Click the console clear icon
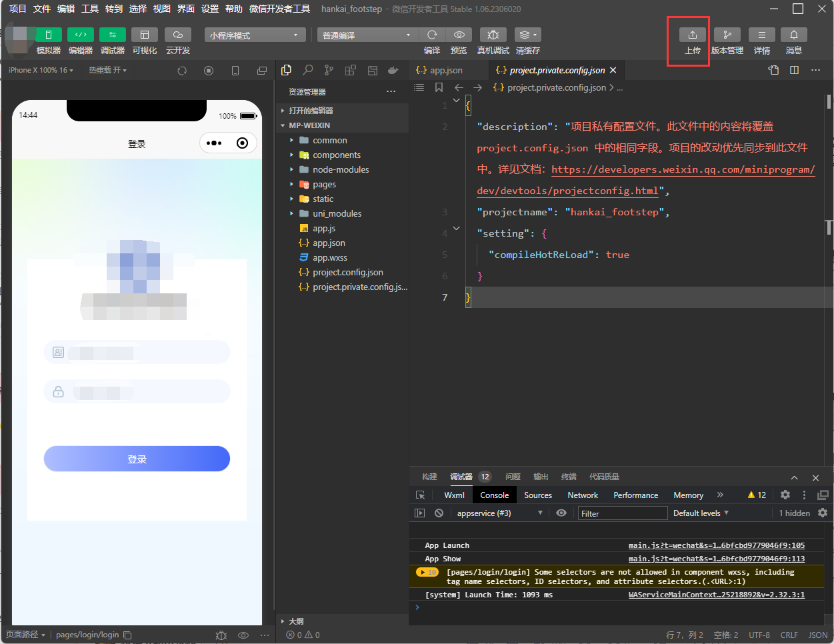Image resolution: width=834 pixels, height=644 pixels. tap(439, 513)
